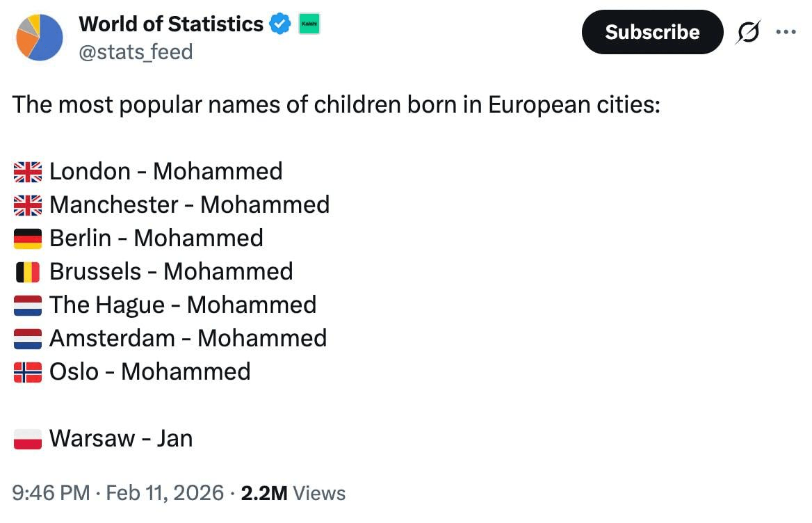Open the World of Statistics display name
Viewport: 812px width, 523px height.
coord(171,24)
